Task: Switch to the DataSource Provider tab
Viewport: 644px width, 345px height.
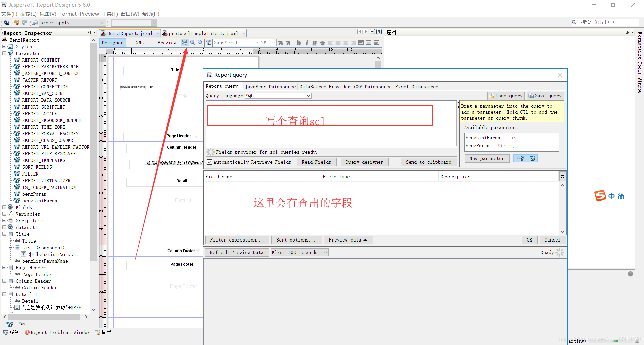Action: pyautogui.click(x=325, y=87)
